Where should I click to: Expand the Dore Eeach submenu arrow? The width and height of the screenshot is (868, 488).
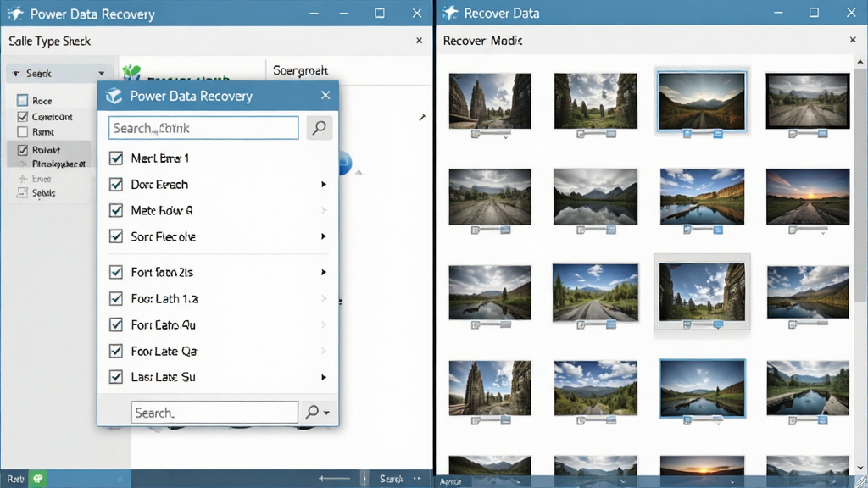pos(324,184)
